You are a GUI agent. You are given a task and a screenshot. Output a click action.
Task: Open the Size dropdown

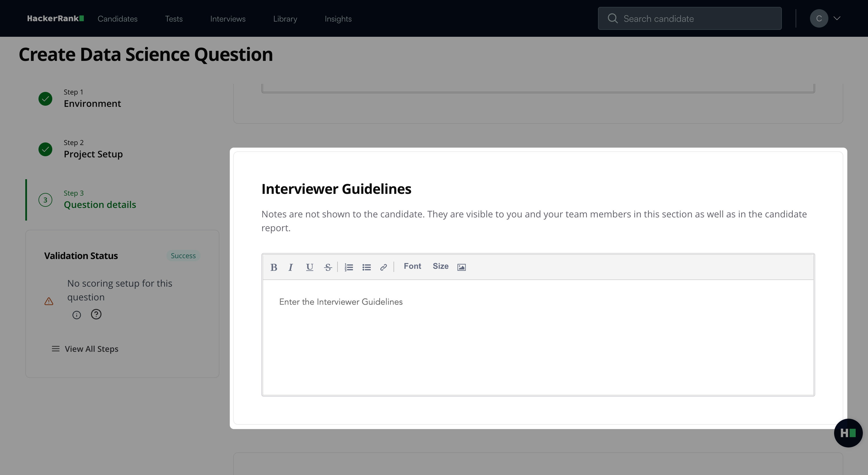pos(440,266)
